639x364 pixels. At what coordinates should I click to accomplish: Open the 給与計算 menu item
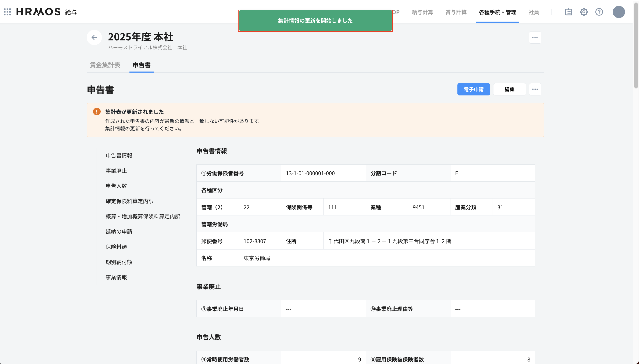click(422, 12)
